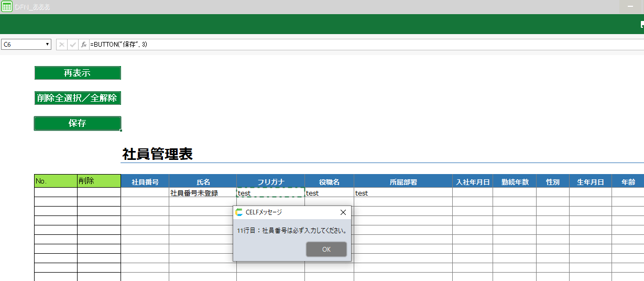Close the CELF message dialog with X
The image size is (644, 281).
(343, 212)
